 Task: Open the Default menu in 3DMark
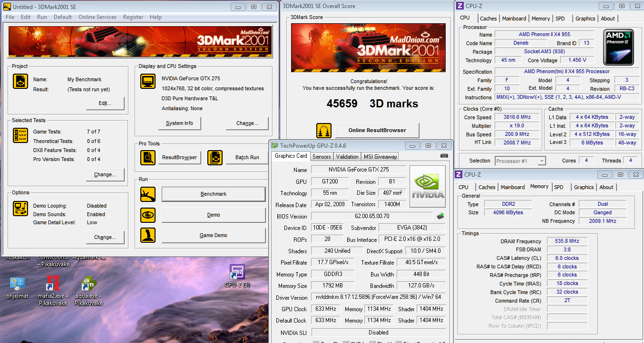pyautogui.click(x=63, y=17)
